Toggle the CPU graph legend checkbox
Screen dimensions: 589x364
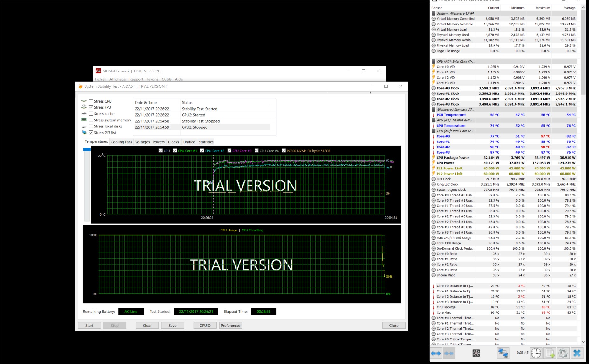(161, 151)
